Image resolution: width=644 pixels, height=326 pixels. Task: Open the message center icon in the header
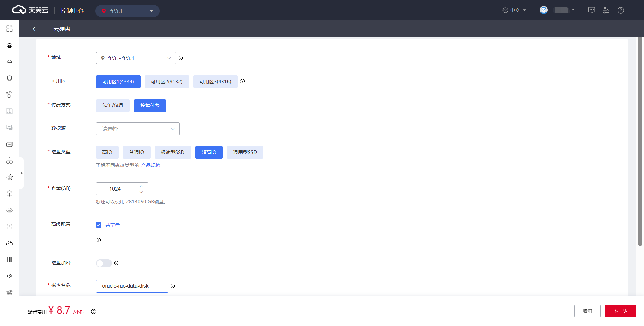(x=592, y=10)
